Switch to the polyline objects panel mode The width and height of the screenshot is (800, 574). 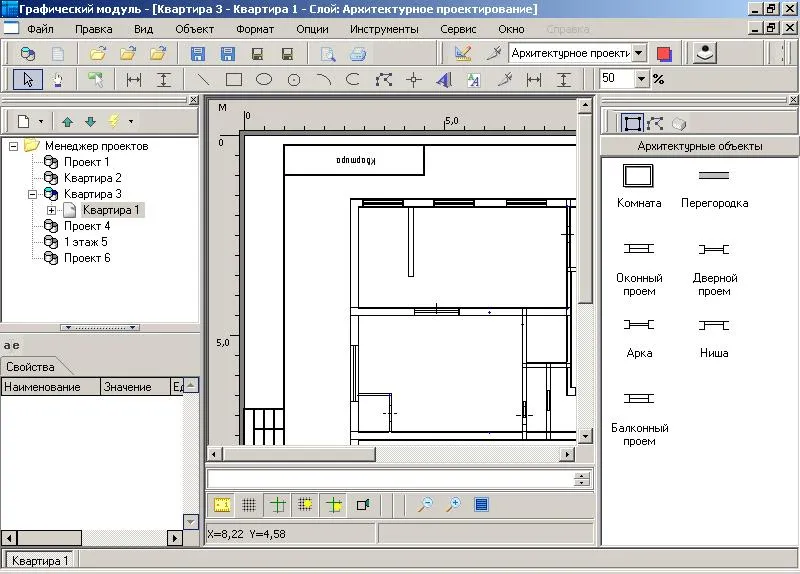coord(655,123)
